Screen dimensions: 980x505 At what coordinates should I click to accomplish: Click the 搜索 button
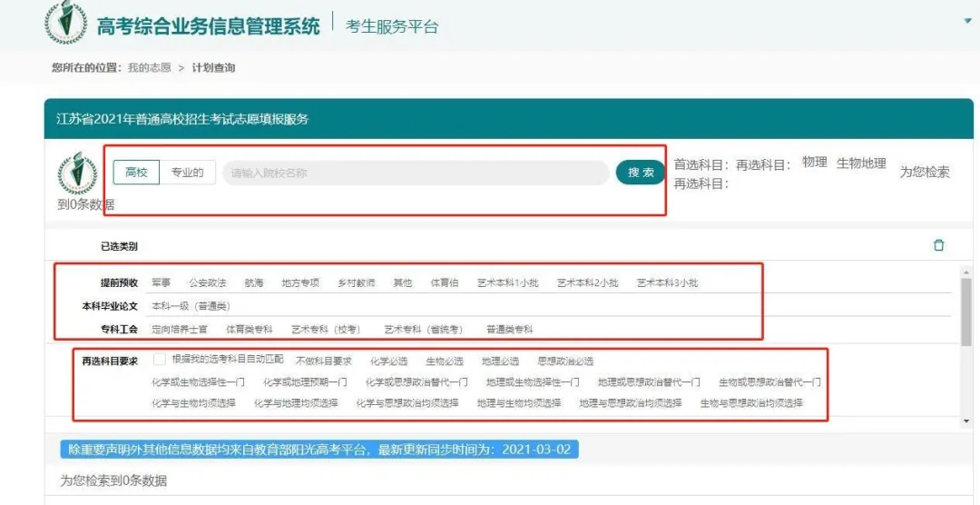(641, 173)
